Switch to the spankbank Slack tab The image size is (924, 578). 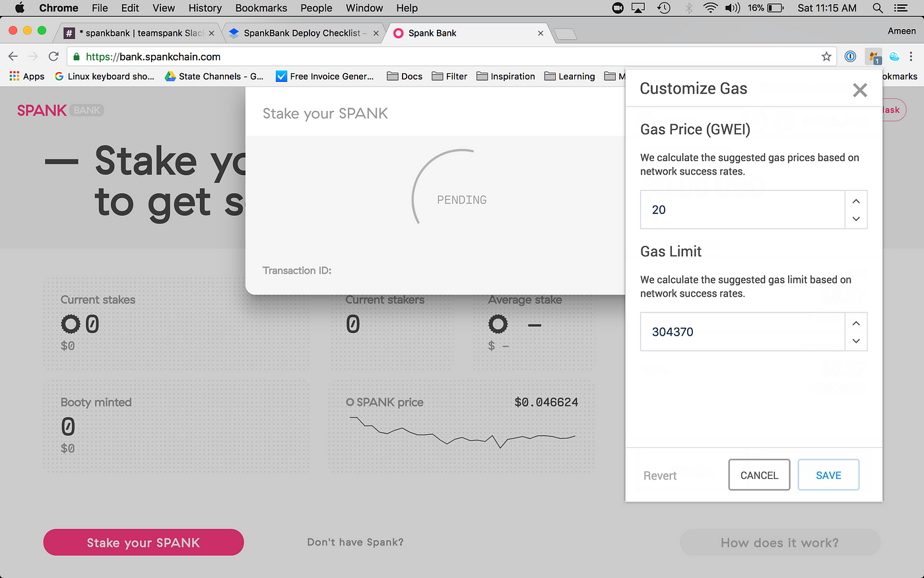(137, 33)
